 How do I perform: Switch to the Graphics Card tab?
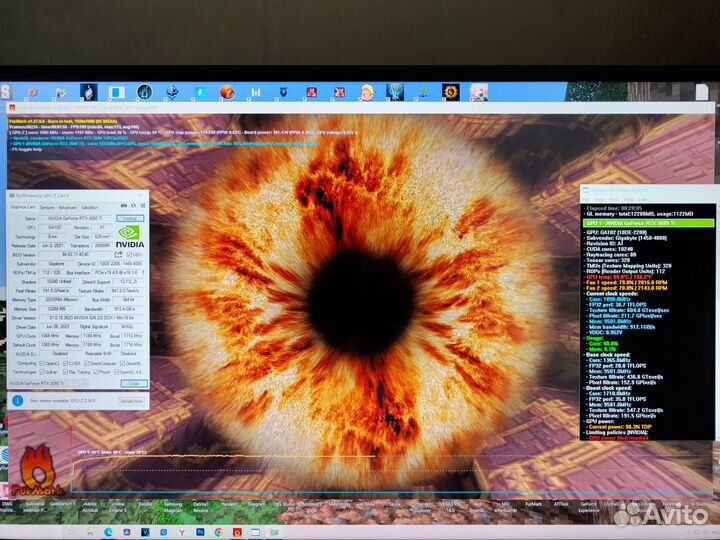click(22, 207)
